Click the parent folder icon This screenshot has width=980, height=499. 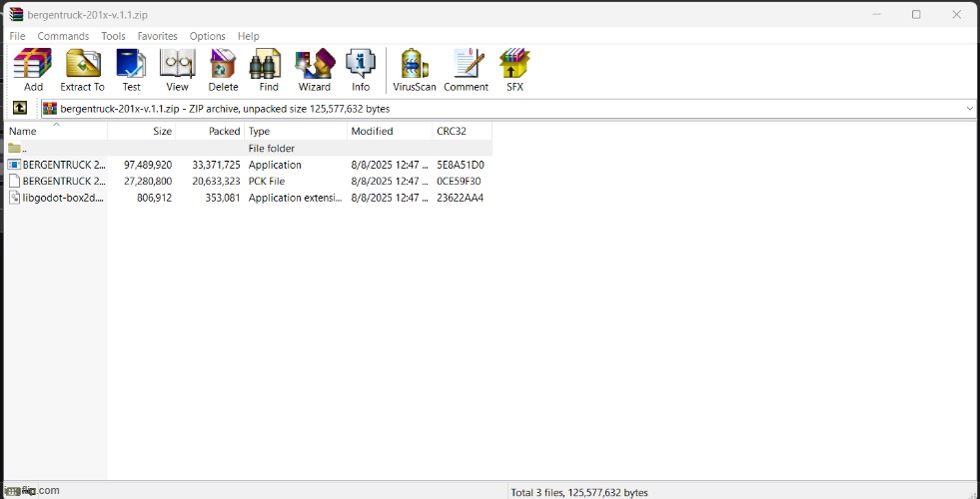pyautogui.click(x=14, y=148)
